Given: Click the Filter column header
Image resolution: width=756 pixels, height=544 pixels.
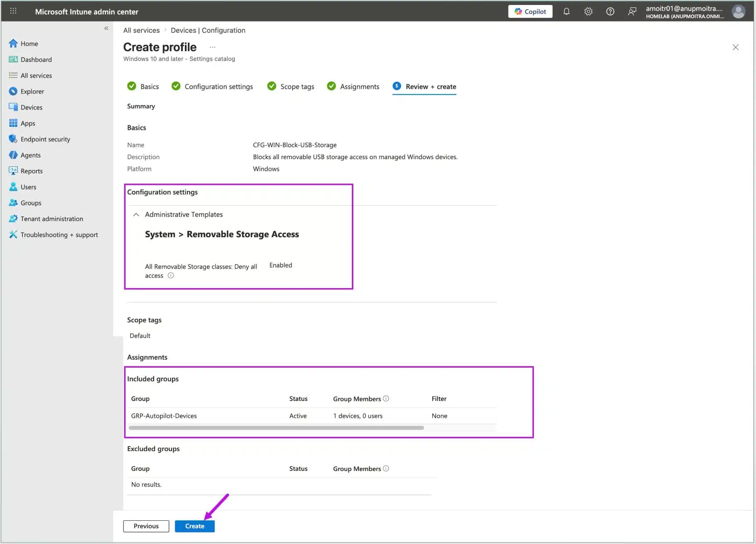Looking at the screenshot, I should (x=439, y=398).
